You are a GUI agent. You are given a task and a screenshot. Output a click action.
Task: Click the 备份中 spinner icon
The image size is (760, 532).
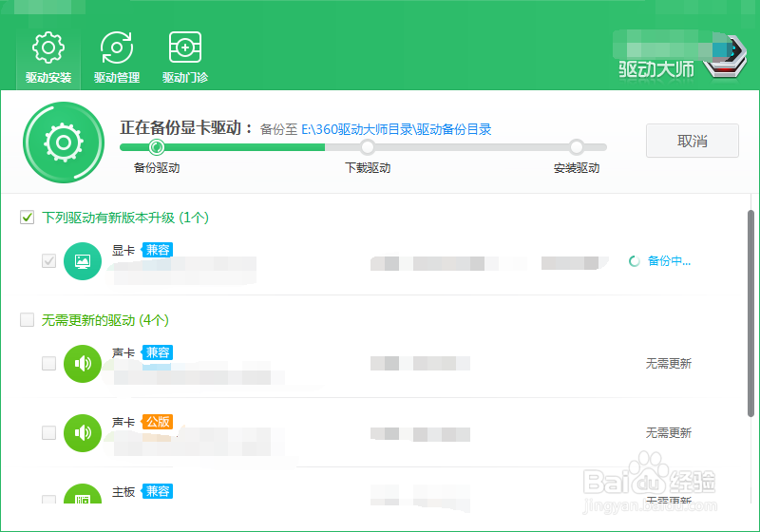pyautogui.click(x=634, y=261)
